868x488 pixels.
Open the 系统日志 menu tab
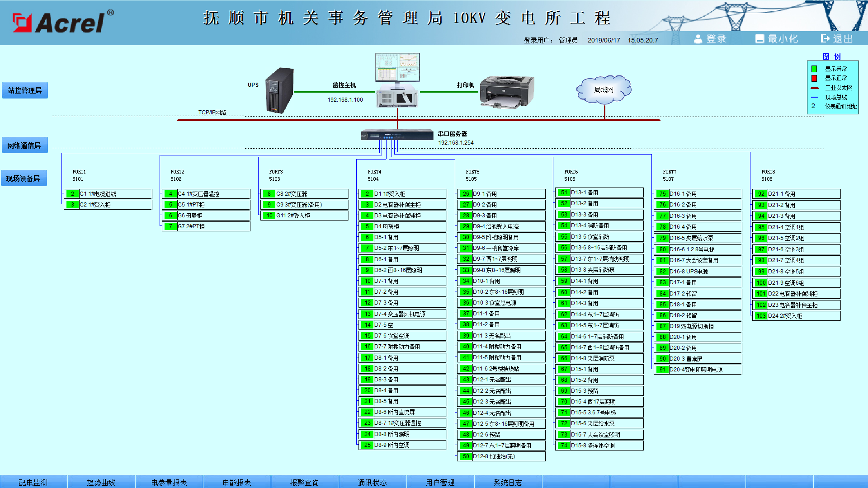pos(508,482)
